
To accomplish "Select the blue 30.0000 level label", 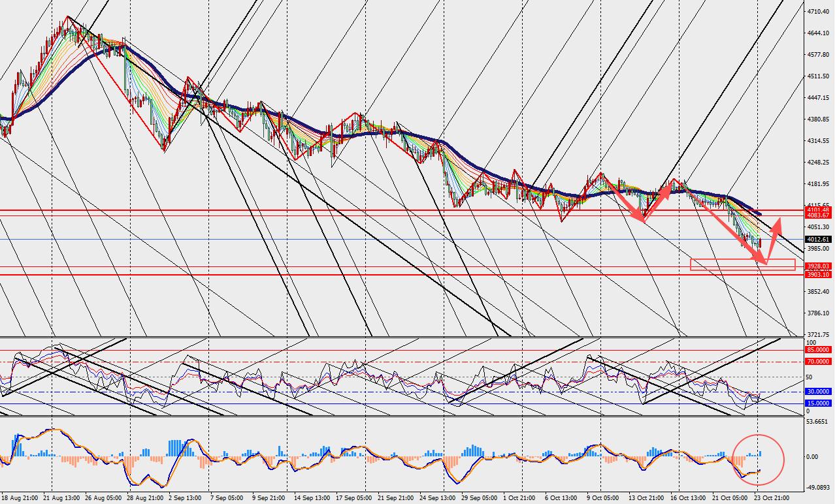I will pos(818,392).
